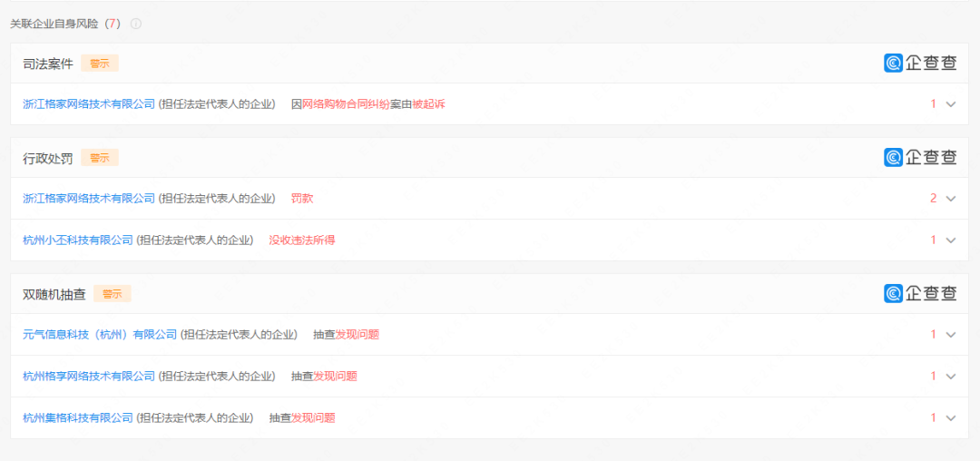Viewport: 980px width, 461px height.
Task: Click the 警示 badge next to 双随机抽查
Action: [112, 294]
